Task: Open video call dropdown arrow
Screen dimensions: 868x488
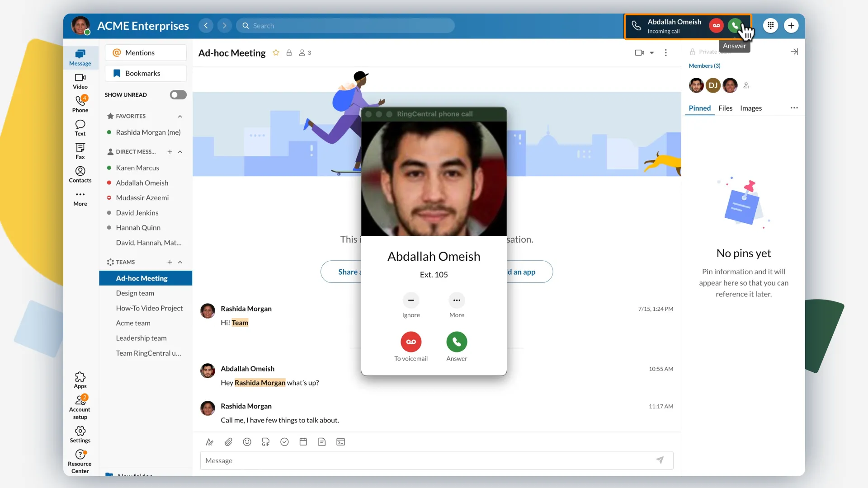Action: pyautogui.click(x=652, y=53)
